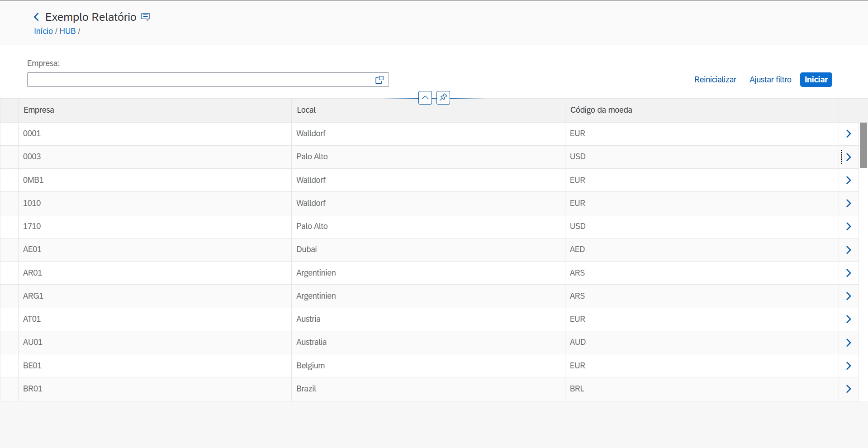Open details arrow for row 0001
The width and height of the screenshot is (868, 448).
tap(848, 133)
